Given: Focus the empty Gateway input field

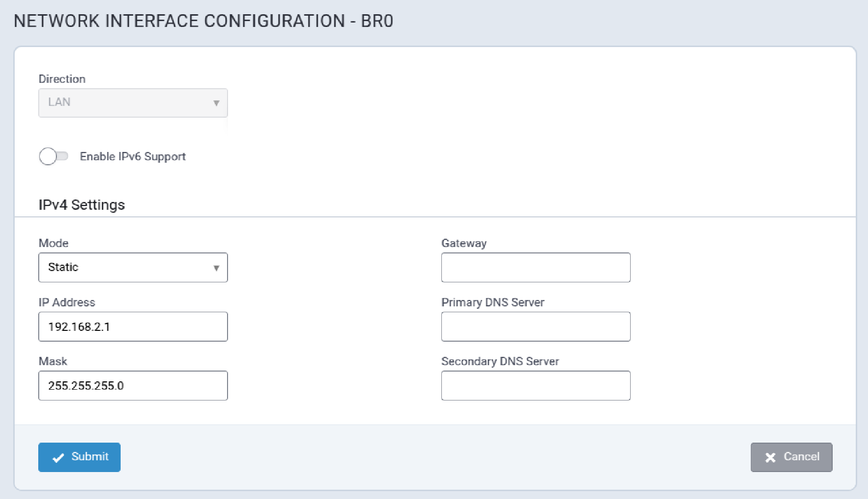Looking at the screenshot, I should coord(536,268).
